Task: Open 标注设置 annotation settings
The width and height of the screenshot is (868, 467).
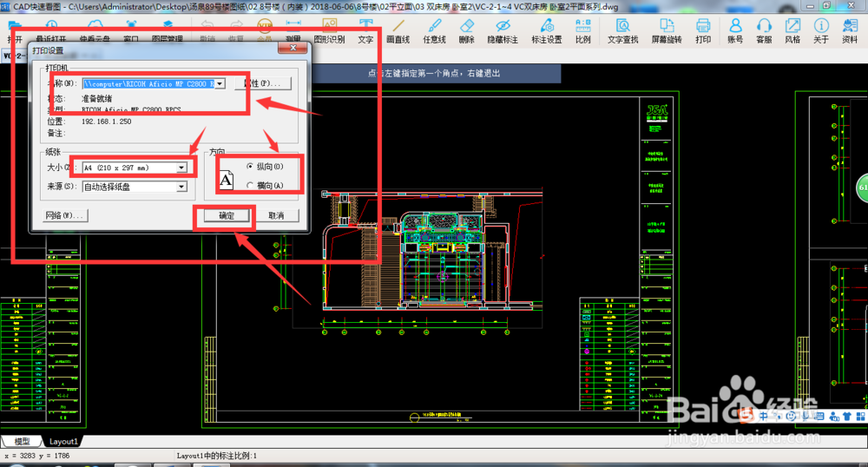Action: click(547, 30)
